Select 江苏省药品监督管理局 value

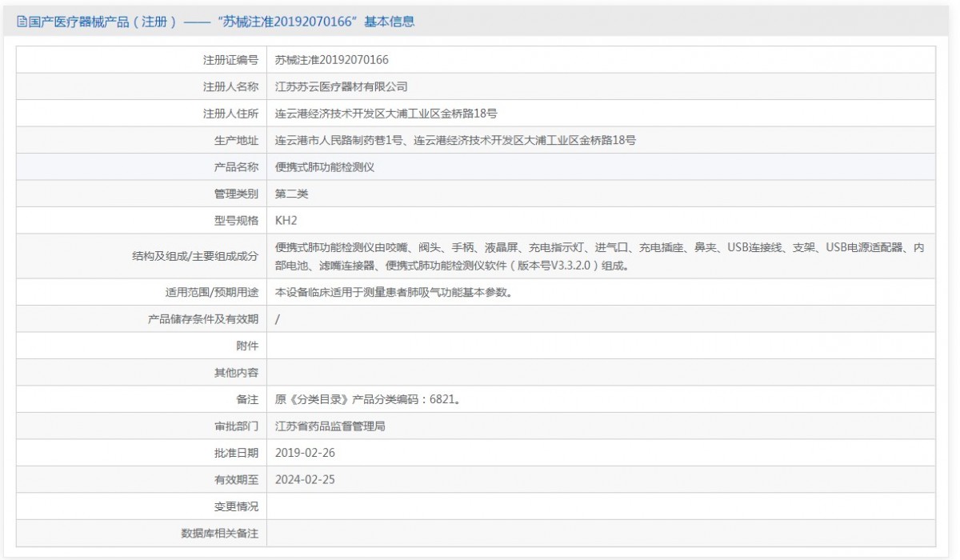click(330, 426)
